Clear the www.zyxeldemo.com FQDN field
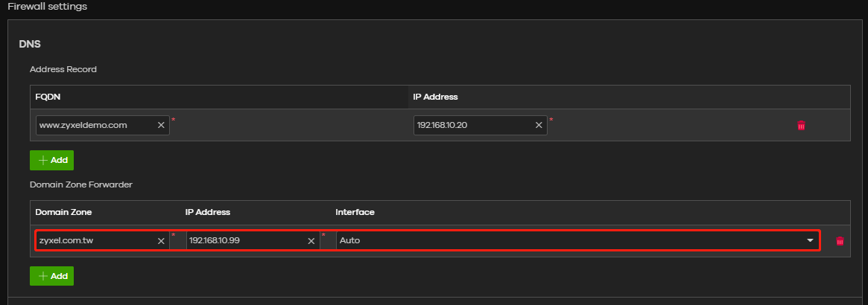868x305 pixels. point(161,126)
